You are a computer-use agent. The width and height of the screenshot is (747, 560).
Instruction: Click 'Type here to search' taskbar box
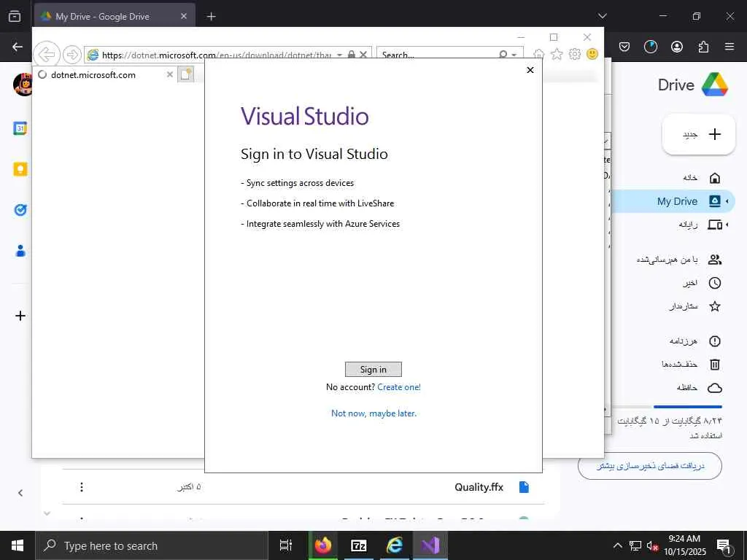pos(152,545)
